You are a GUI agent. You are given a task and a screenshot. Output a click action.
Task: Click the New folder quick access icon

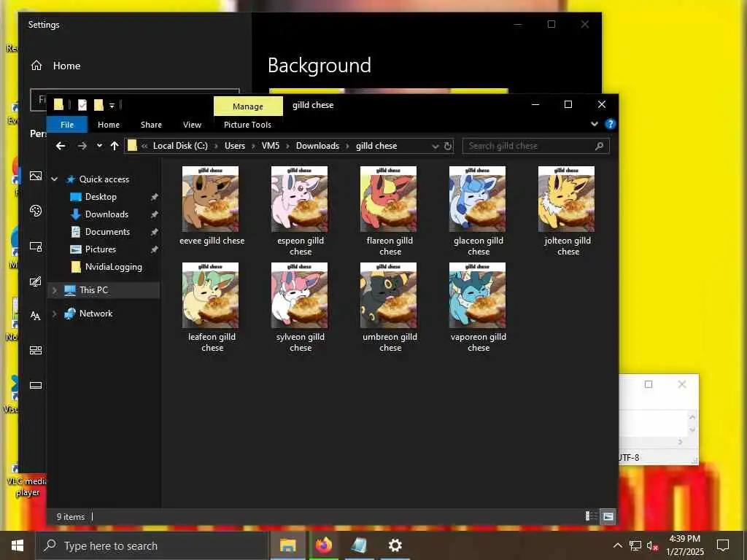pos(98,105)
